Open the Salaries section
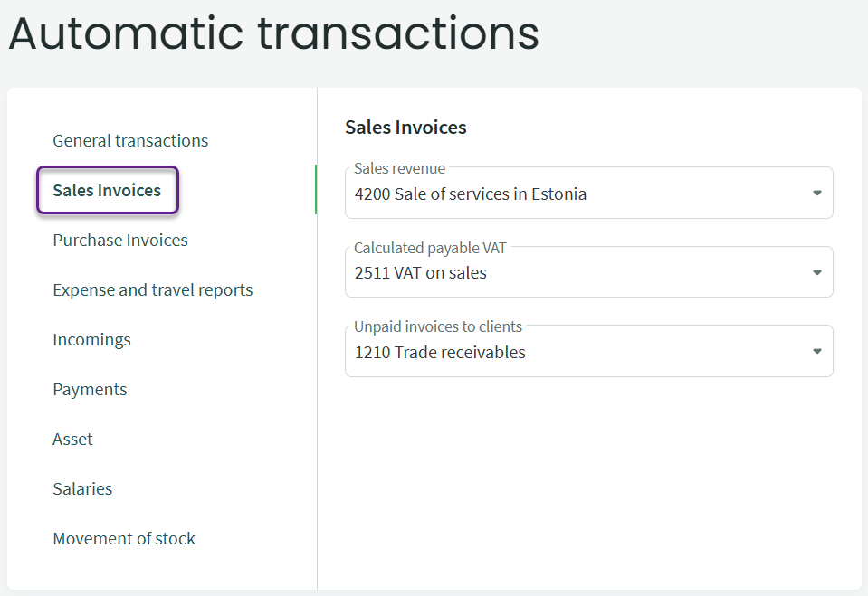Image resolution: width=868 pixels, height=596 pixels. pyautogui.click(x=82, y=488)
